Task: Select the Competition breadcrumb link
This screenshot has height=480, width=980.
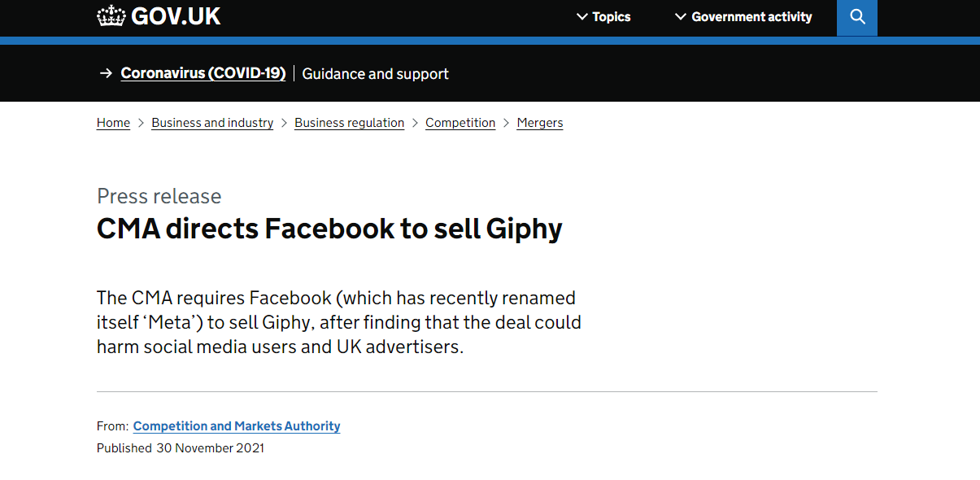Action: [460, 123]
